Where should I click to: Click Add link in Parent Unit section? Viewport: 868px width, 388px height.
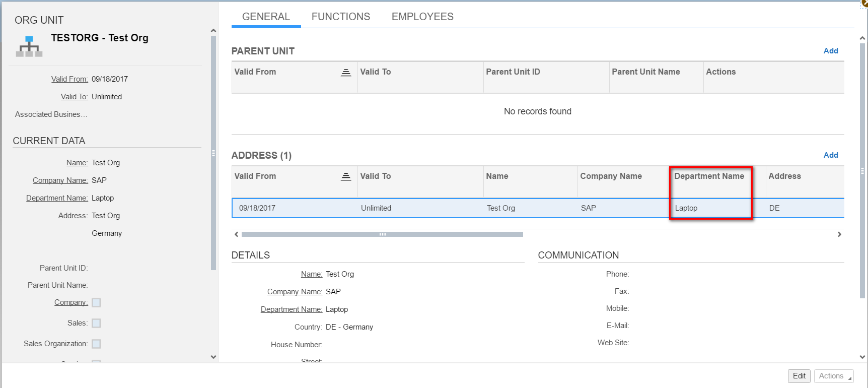coord(831,51)
